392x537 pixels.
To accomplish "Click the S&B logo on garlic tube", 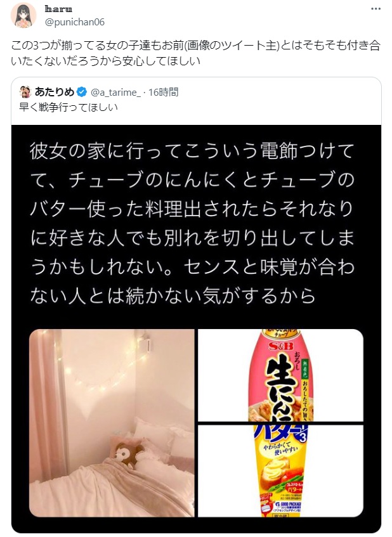I will click(x=280, y=347).
